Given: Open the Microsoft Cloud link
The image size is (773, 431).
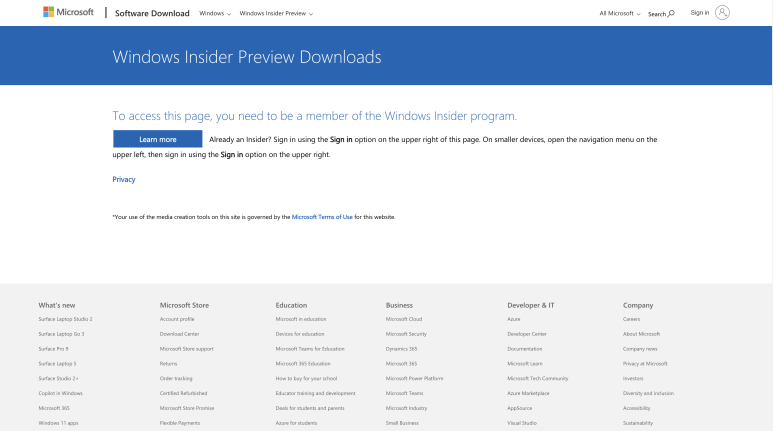Looking at the screenshot, I should pyautogui.click(x=404, y=319).
